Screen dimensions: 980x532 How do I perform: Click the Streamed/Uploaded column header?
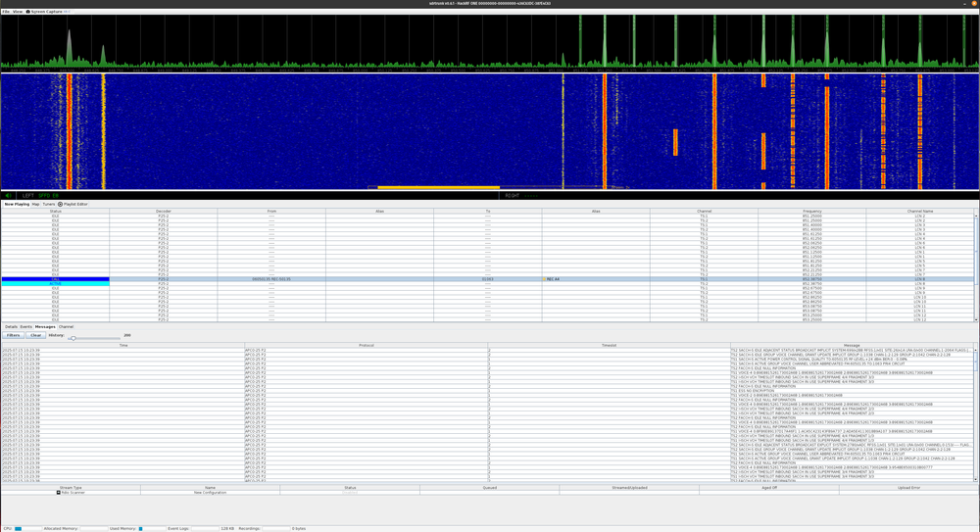click(629, 488)
